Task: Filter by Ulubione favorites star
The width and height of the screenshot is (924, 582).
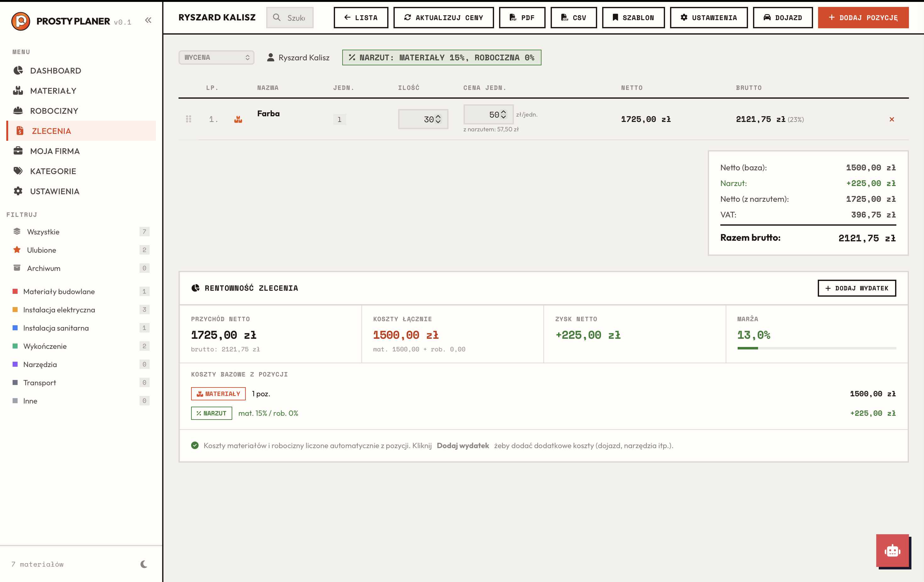Action: (x=41, y=250)
